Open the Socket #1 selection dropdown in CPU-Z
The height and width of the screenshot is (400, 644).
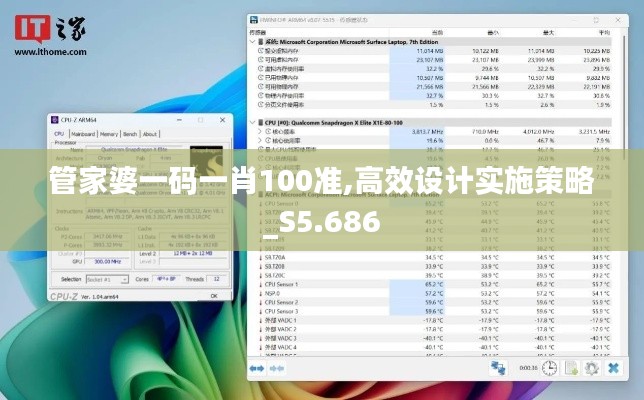pyautogui.click(x=107, y=279)
